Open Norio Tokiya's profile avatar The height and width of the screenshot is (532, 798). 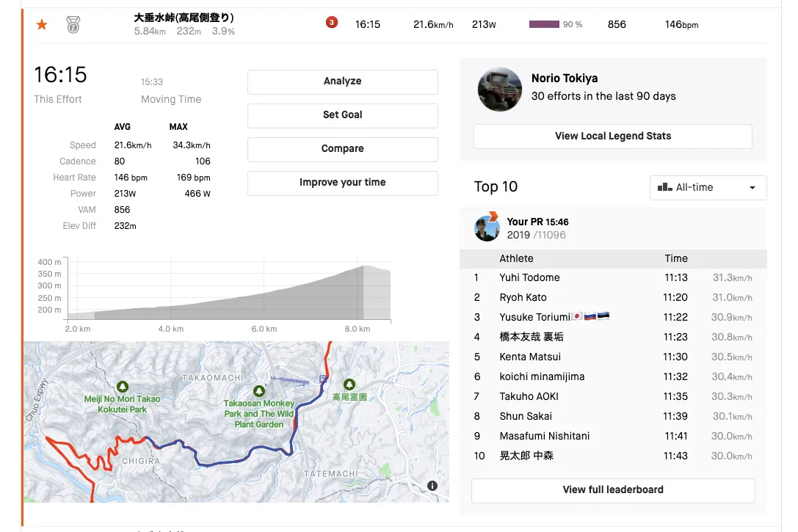[x=500, y=89]
